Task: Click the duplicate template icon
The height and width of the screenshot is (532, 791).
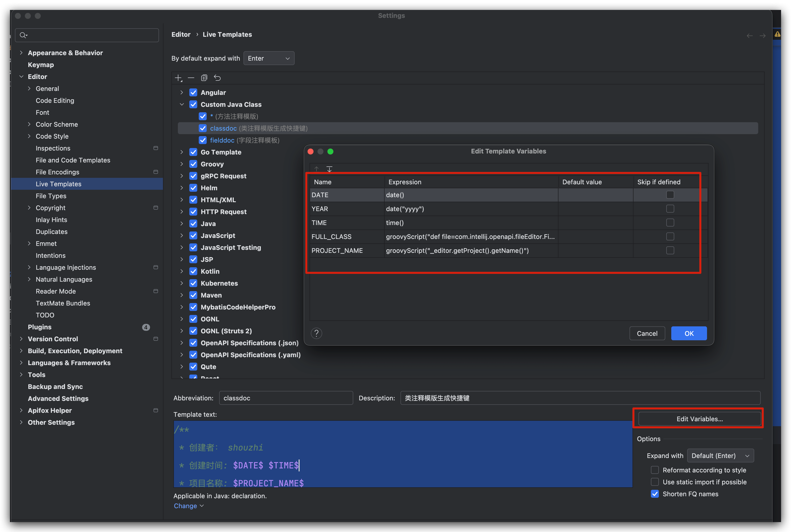Action: (x=204, y=78)
